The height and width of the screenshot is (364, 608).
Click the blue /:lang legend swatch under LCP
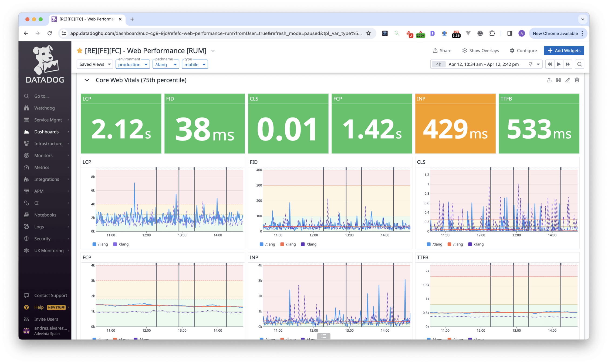(x=94, y=244)
